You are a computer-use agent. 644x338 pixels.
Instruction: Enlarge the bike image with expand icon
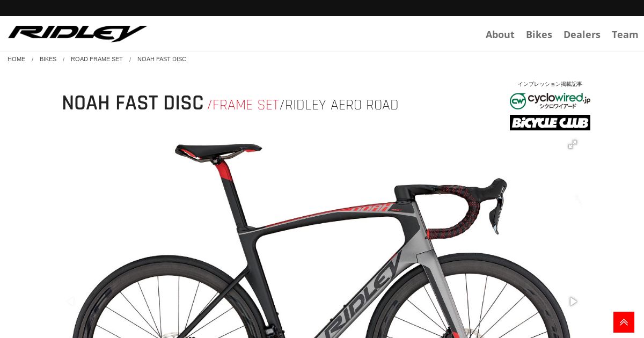click(x=573, y=144)
